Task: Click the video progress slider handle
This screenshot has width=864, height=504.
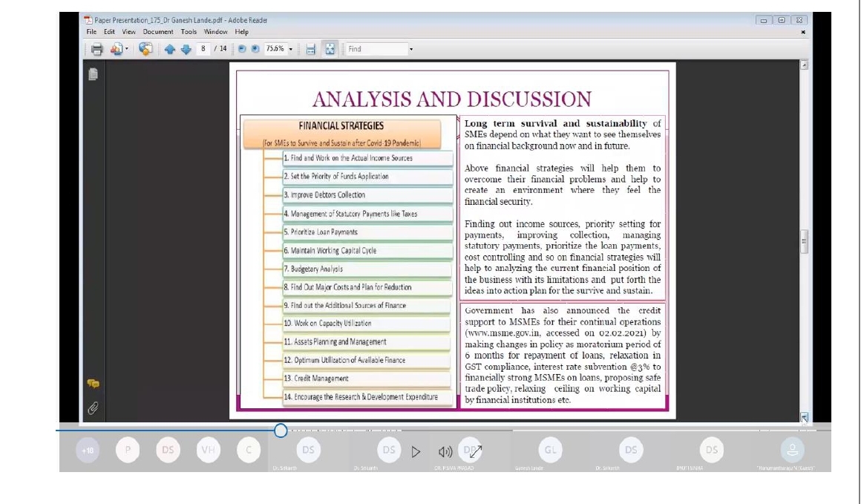Action: click(x=281, y=431)
